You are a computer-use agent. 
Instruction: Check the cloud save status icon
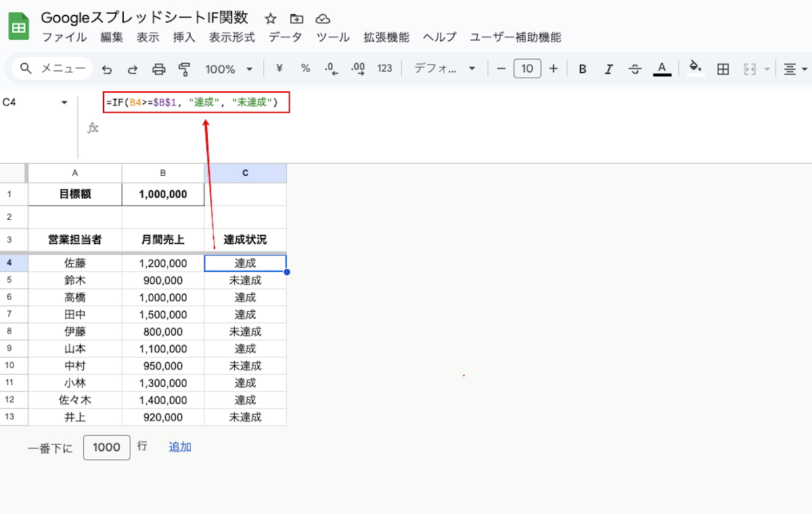pos(323,18)
